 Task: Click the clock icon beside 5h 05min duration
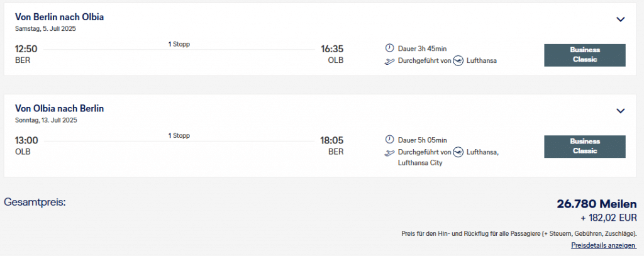coord(389,140)
